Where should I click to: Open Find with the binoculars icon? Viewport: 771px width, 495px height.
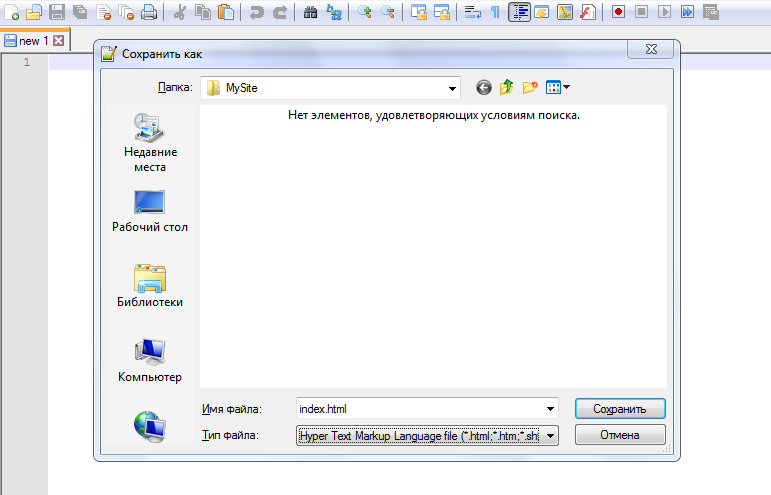tap(310, 11)
